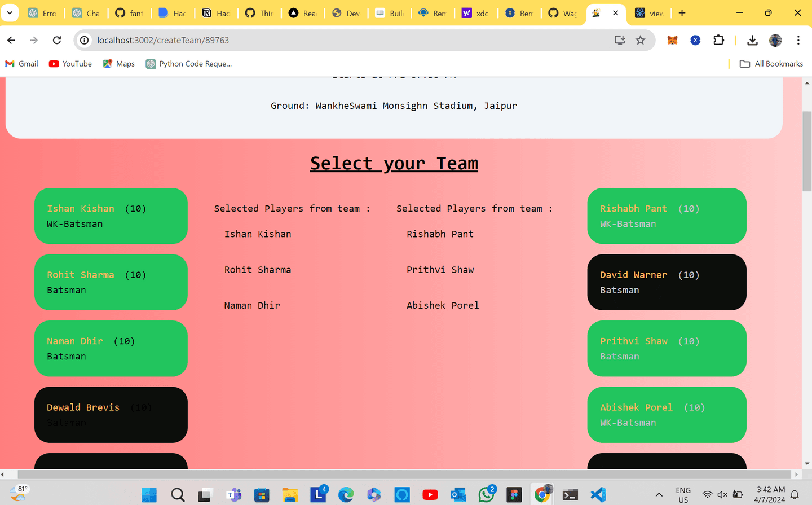Image resolution: width=812 pixels, height=505 pixels.
Task: Click 'Select your Team' heading
Action: 394,163
